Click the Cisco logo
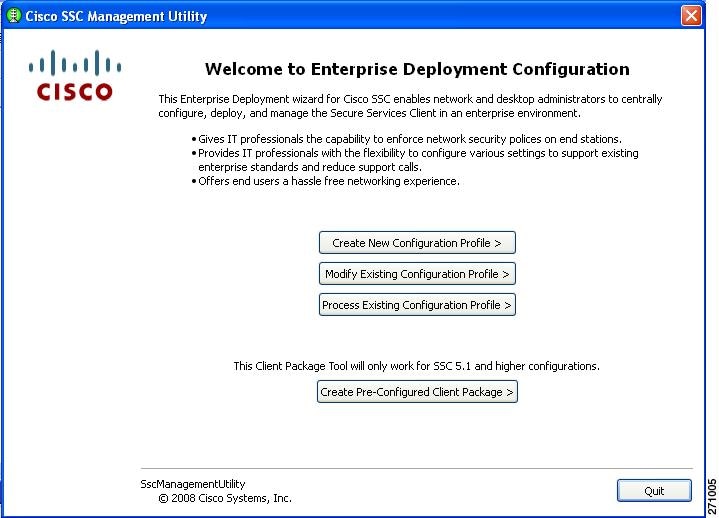This screenshot has width=719, height=518. tap(75, 75)
